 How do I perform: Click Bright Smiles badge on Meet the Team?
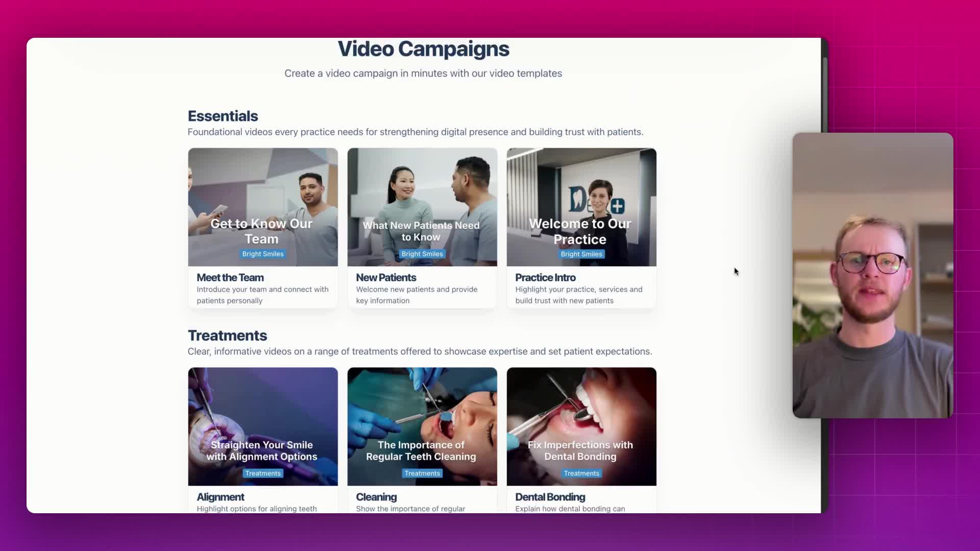pyautogui.click(x=263, y=254)
